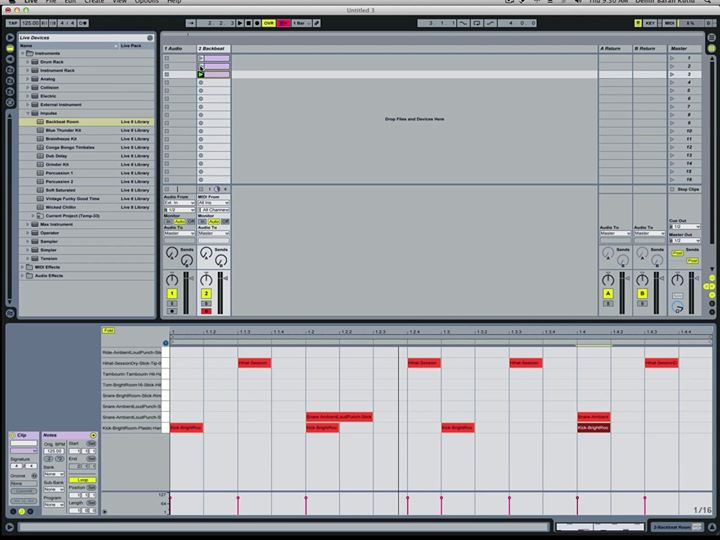Click the transport Play button

240,23
